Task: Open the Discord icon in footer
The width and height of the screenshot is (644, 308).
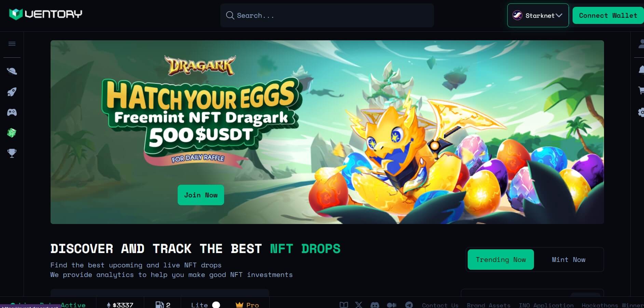Action: coord(375,305)
